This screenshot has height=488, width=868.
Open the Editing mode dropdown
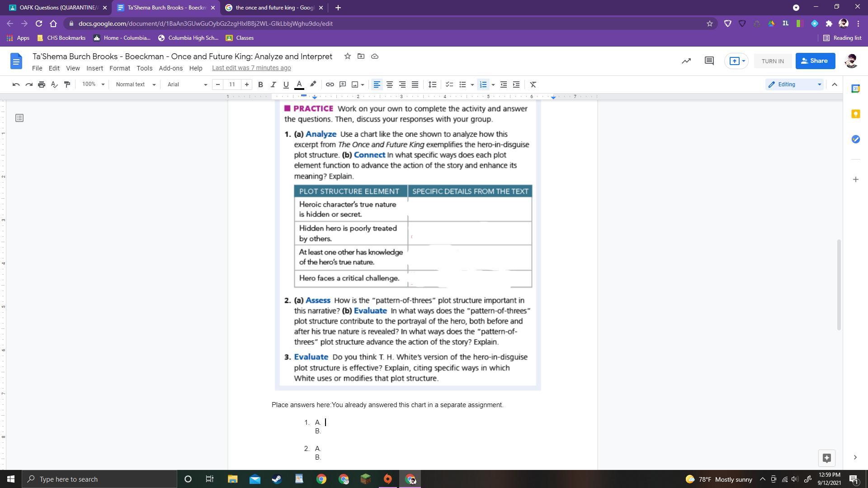794,84
